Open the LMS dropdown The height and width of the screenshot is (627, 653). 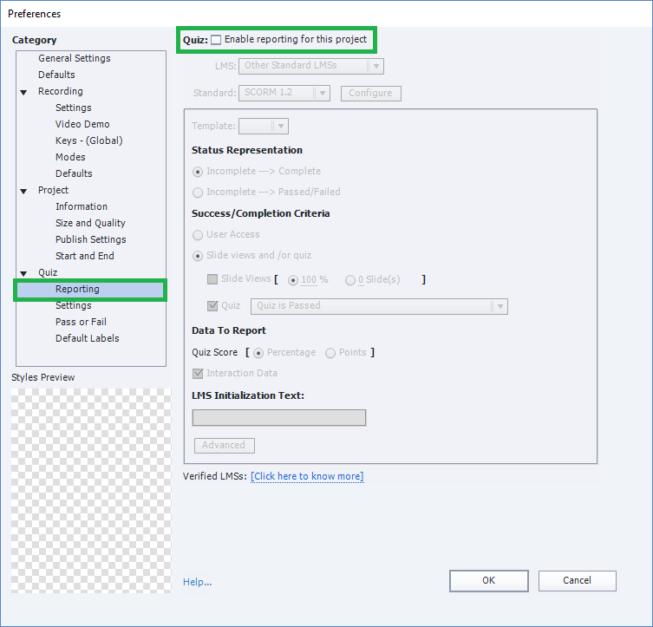pyautogui.click(x=311, y=66)
